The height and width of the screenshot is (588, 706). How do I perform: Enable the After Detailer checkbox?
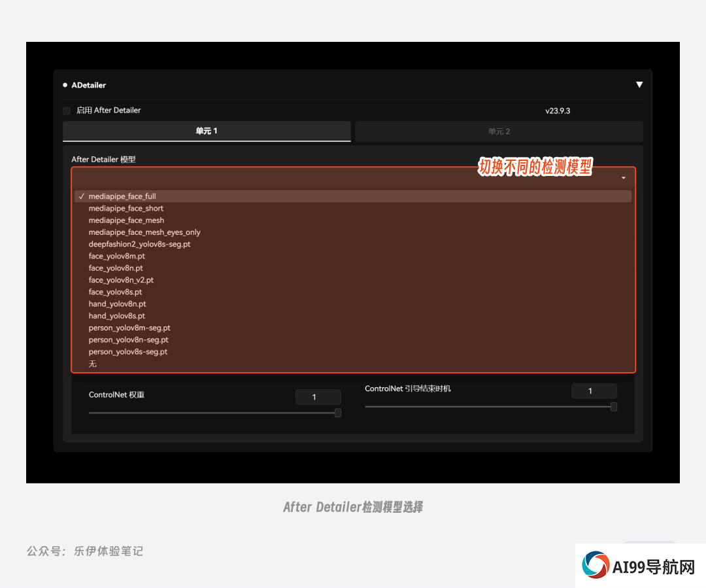(67, 111)
